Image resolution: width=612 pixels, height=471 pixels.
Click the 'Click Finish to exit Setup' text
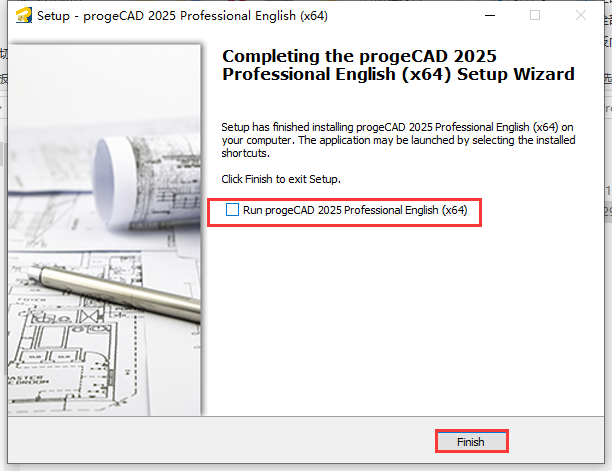[281, 179]
